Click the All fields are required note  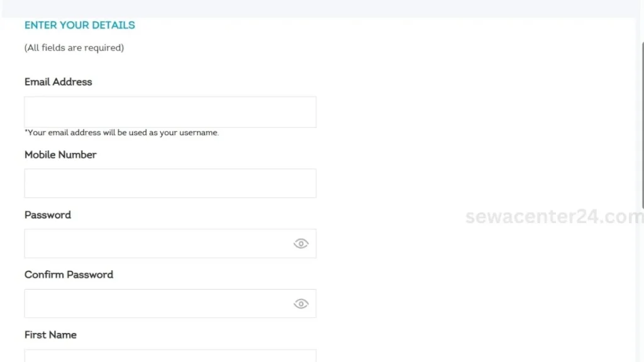[74, 48]
